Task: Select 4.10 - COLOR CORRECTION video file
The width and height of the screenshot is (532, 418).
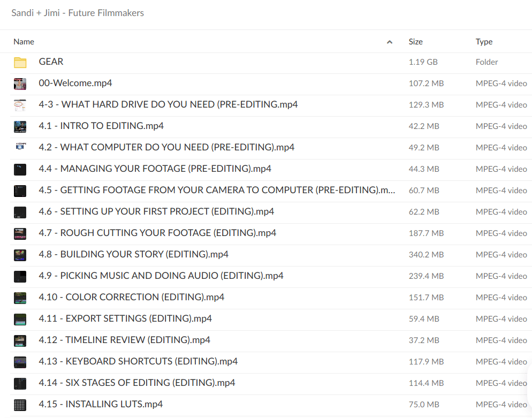Action: tap(131, 298)
